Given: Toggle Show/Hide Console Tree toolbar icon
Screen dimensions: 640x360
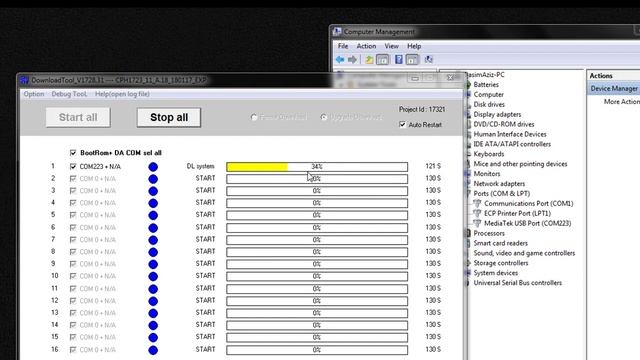Looking at the screenshot, I should pos(382,60).
